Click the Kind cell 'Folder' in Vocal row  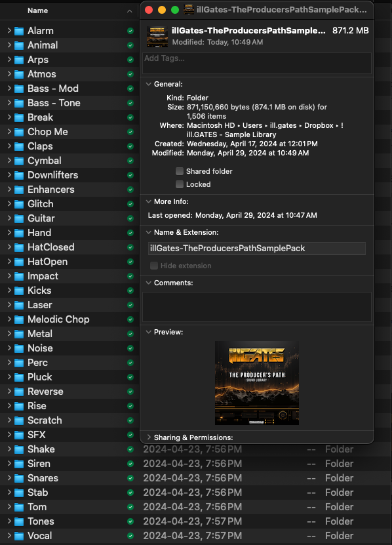(x=339, y=536)
